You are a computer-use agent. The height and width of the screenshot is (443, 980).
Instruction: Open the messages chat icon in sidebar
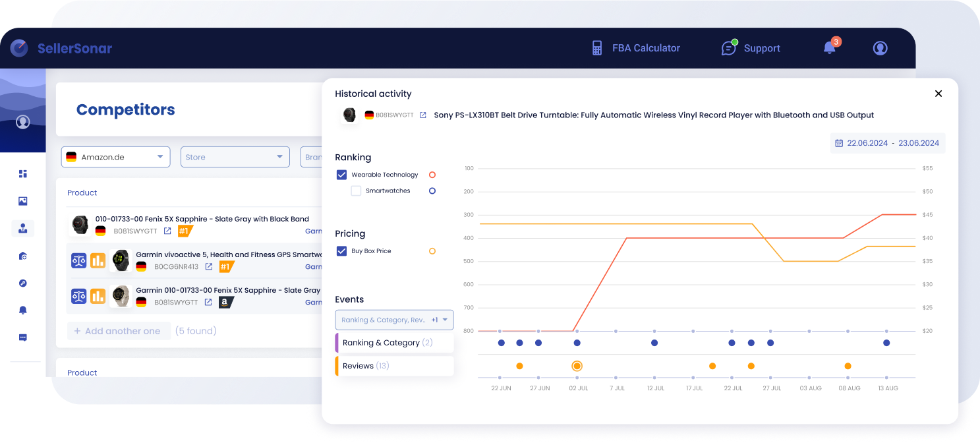(x=23, y=338)
